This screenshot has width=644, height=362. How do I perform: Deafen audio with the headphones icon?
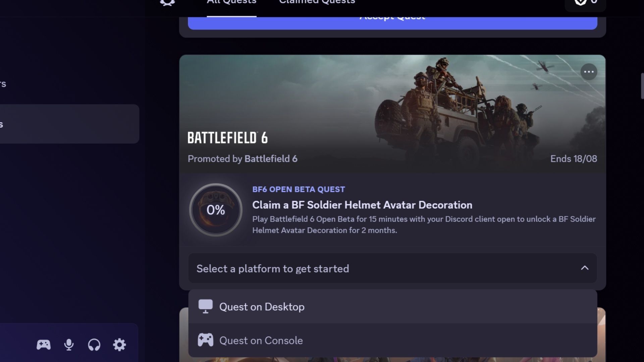(94, 345)
